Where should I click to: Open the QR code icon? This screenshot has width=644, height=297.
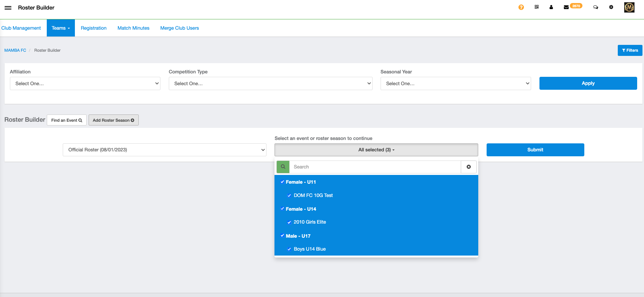tap(536, 7)
